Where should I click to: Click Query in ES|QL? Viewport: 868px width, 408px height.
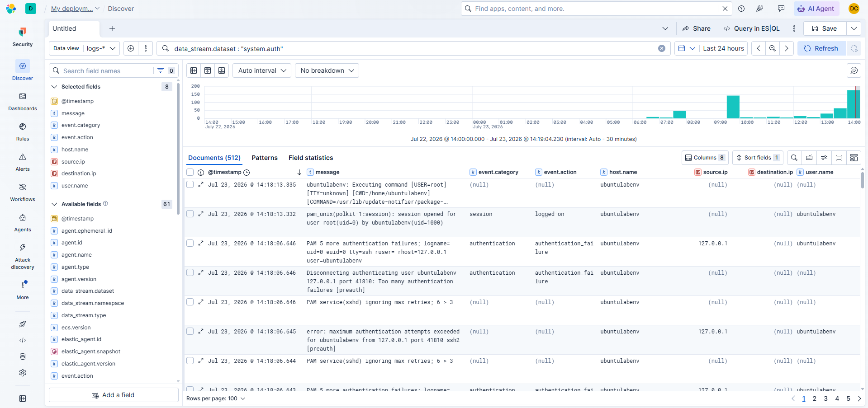pos(752,28)
